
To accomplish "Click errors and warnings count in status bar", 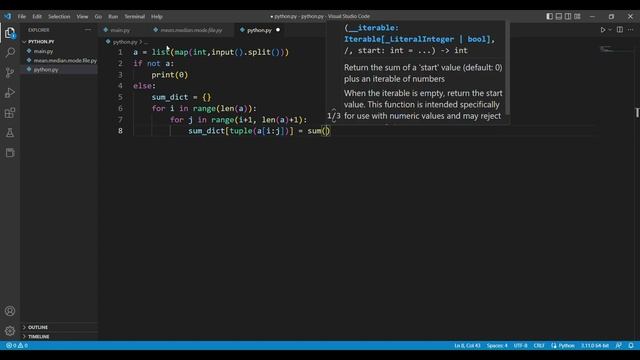I will pyautogui.click(x=17, y=345).
